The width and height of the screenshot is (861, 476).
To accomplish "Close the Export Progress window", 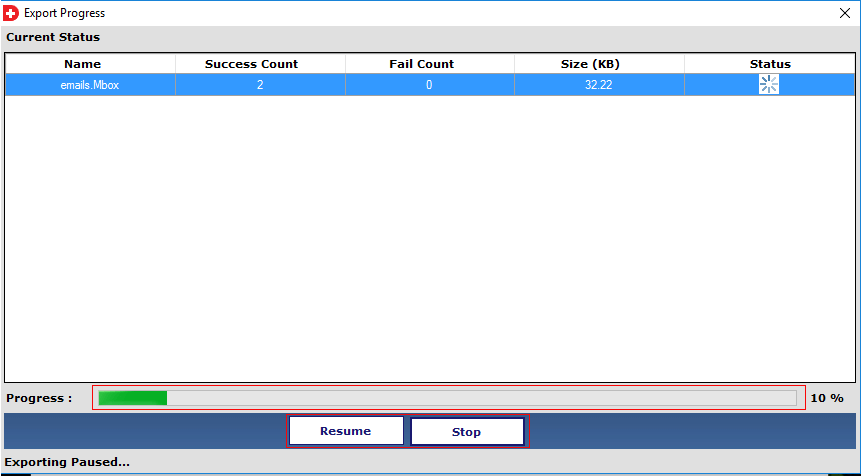I will click(x=844, y=13).
